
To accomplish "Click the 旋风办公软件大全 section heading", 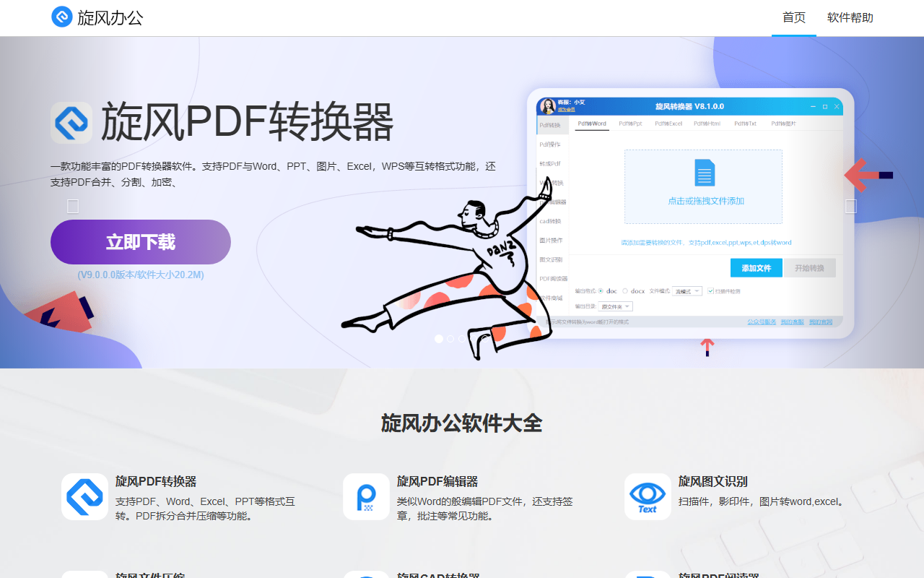I will (462, 423).
